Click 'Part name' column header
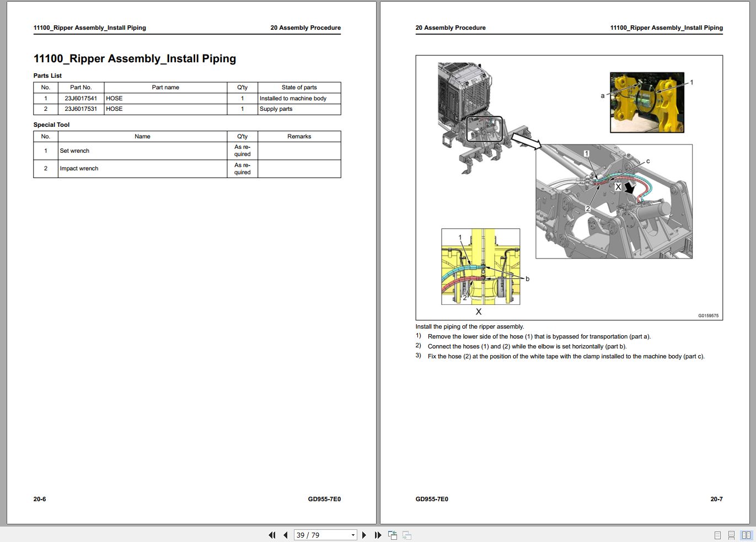The image size is (756, 542). 165,87
